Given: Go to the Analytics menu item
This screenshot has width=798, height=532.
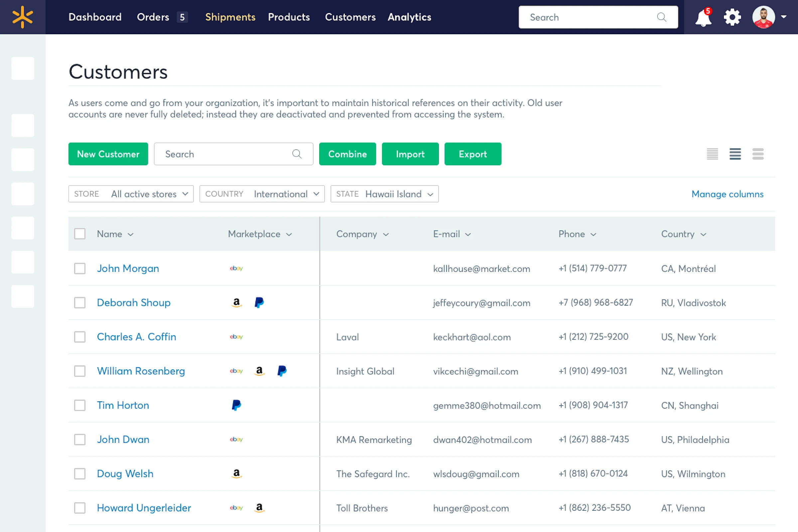Looking at the screenshot, I should tap(409, 17).
